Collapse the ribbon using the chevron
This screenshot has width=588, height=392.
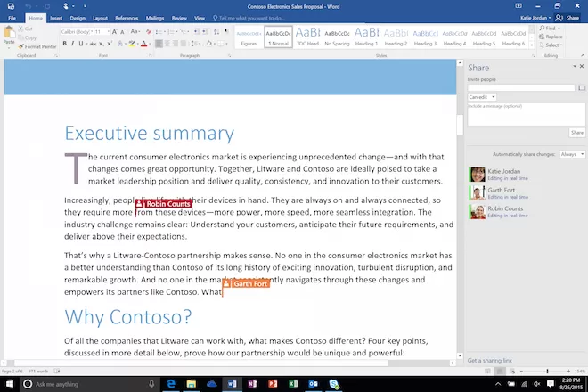pyautogui.click(x=583, y=55)
